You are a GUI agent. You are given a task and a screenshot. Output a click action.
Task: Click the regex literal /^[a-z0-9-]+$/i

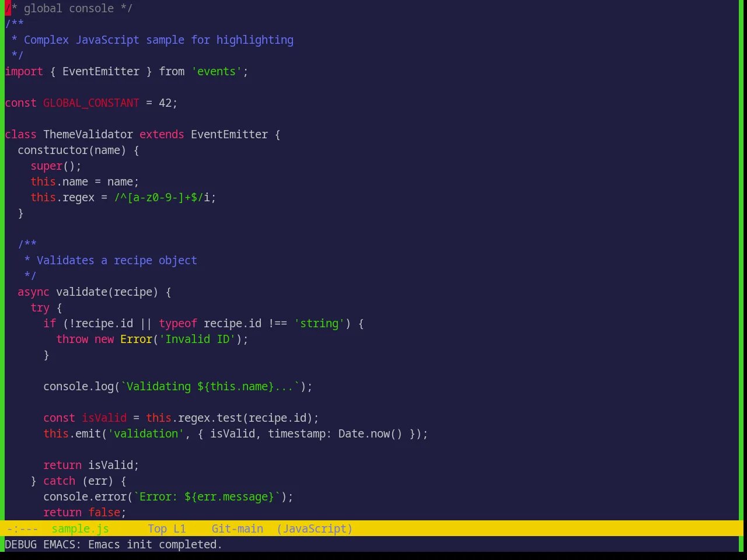click(162, 197)
